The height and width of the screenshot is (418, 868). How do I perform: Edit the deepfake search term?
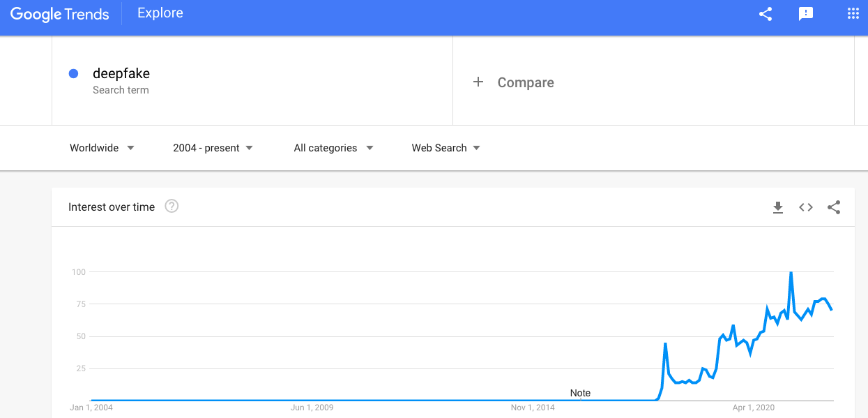pos(121,74)
